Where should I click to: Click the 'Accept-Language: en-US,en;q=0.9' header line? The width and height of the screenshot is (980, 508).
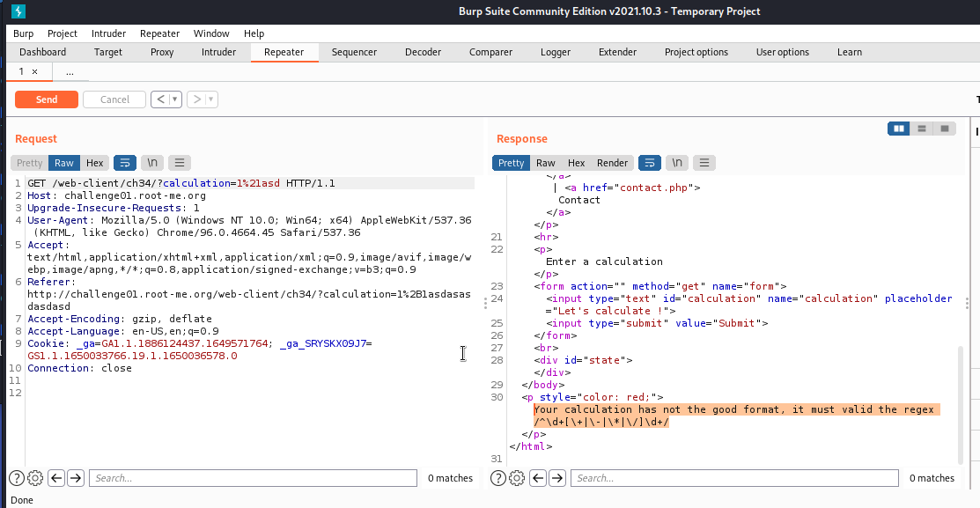point(122,331)
